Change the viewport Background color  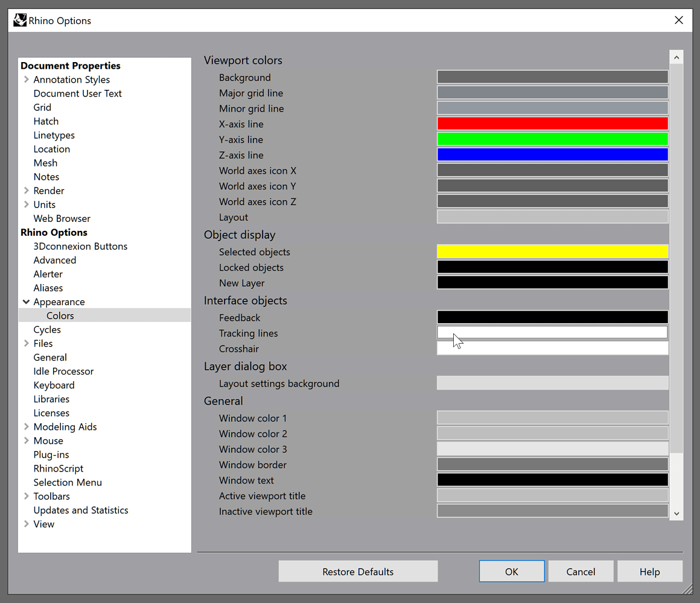pyautogui.click(x=552, y=77)
